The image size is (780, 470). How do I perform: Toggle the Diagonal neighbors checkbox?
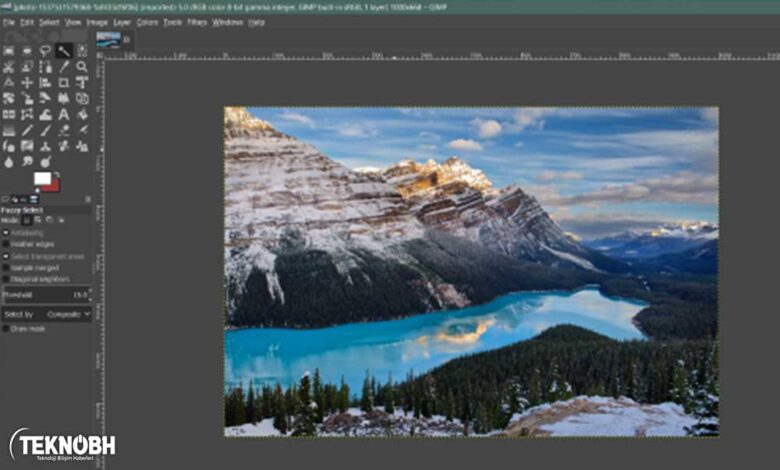(6, 280)
